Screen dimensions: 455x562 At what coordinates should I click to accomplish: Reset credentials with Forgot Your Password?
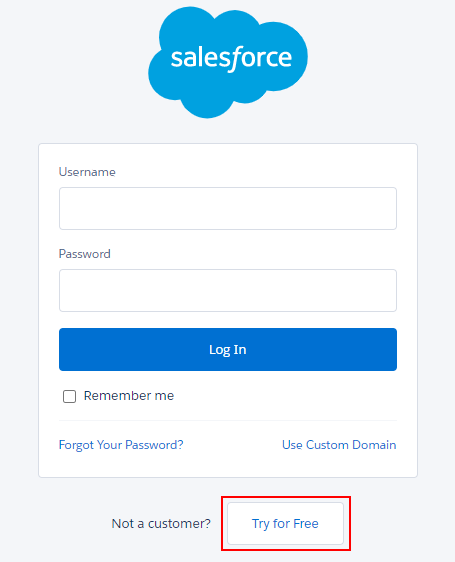[x=121, y=445]
